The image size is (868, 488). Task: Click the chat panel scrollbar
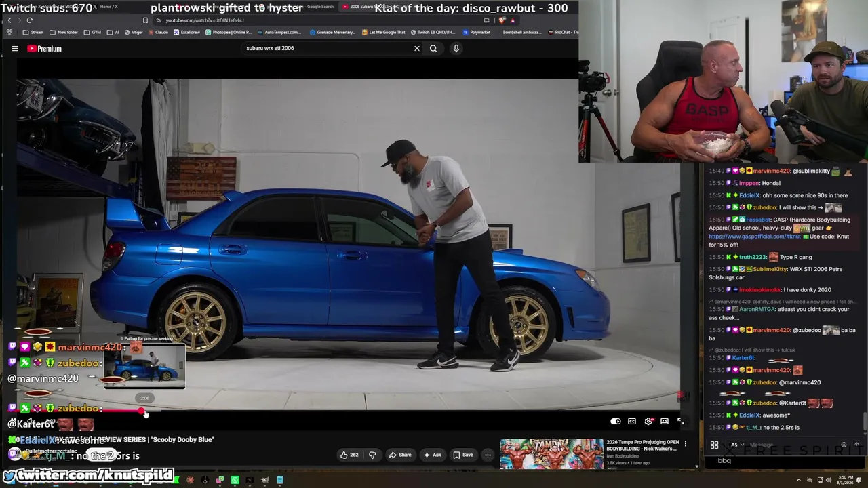(x=865, y=420)
